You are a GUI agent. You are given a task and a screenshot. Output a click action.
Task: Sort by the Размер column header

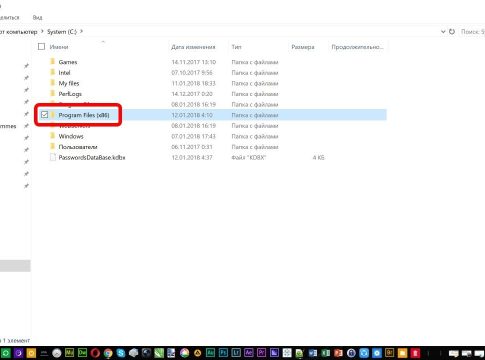[303, 47]
